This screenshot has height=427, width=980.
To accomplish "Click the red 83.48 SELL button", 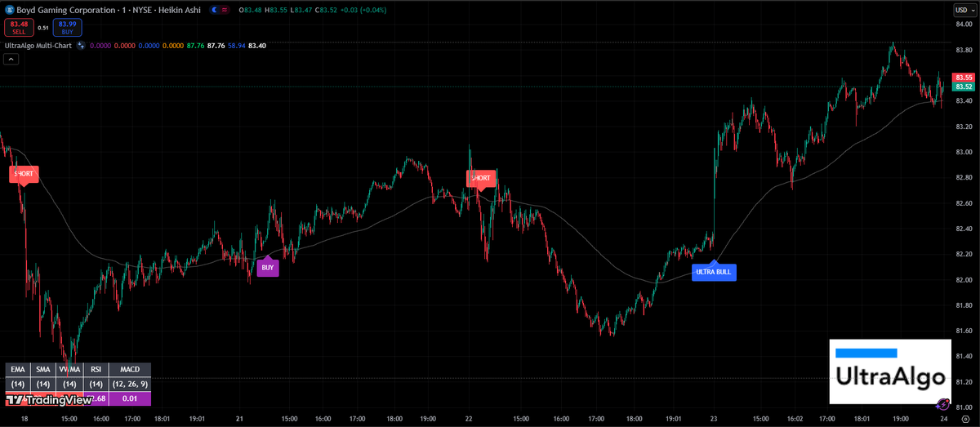I will 17,27.
